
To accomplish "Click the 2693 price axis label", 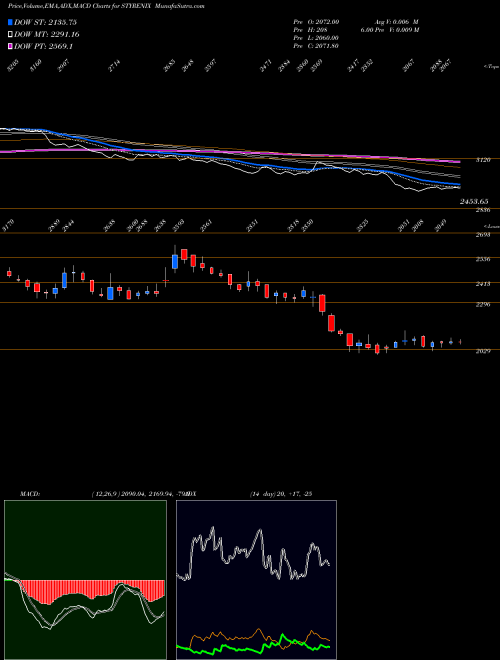I will click(x=483, y=235).
